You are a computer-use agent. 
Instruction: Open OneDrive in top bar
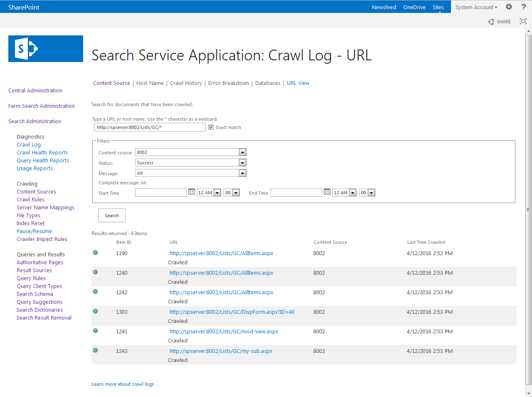click(x=414, y=7)
